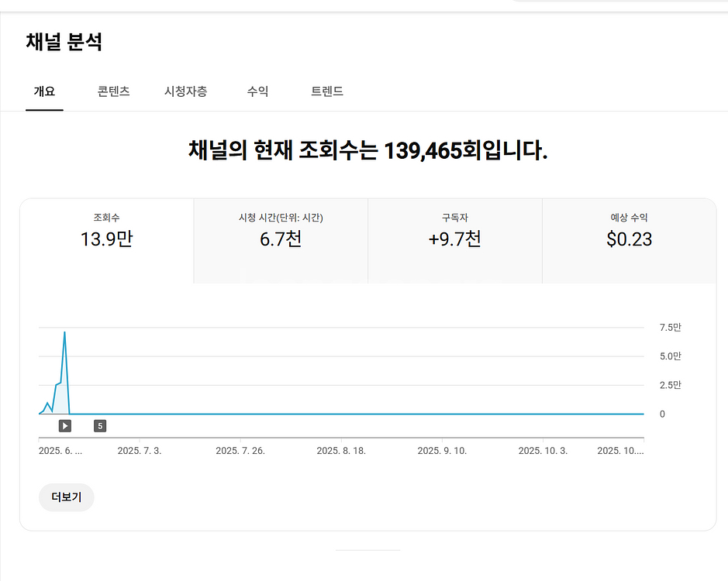Screen dimensions: 728x581
Task: Open the 시청자층 tab
Action: (185, 91)
